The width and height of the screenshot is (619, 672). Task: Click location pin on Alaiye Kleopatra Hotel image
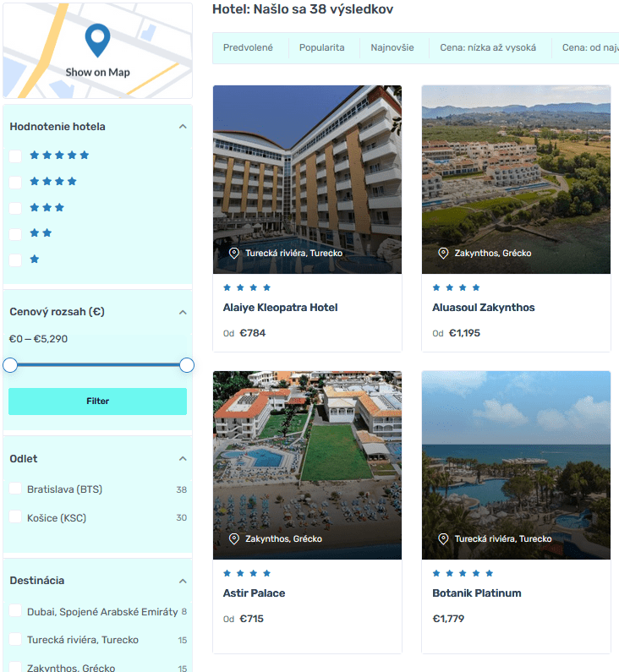coord(233,253)
